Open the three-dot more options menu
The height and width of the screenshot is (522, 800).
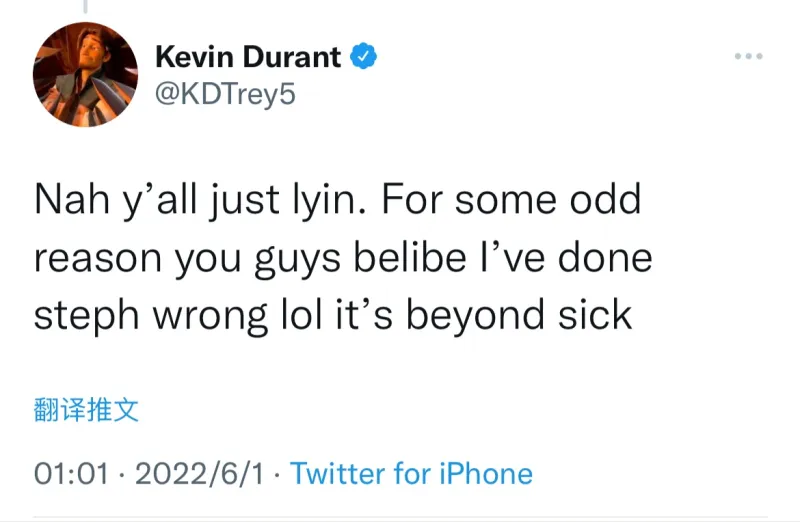748,57
